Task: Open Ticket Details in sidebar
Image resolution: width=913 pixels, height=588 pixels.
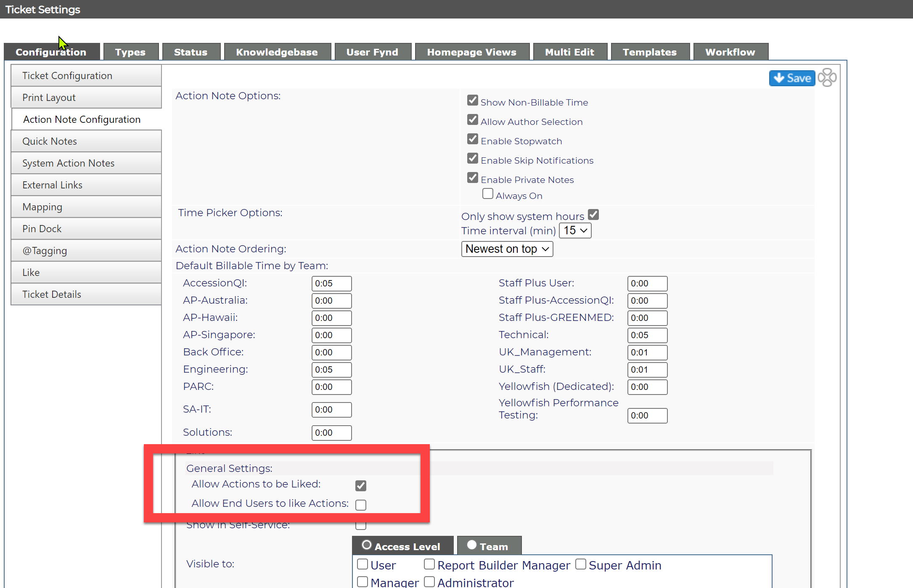Action: [x=86, y=294]
